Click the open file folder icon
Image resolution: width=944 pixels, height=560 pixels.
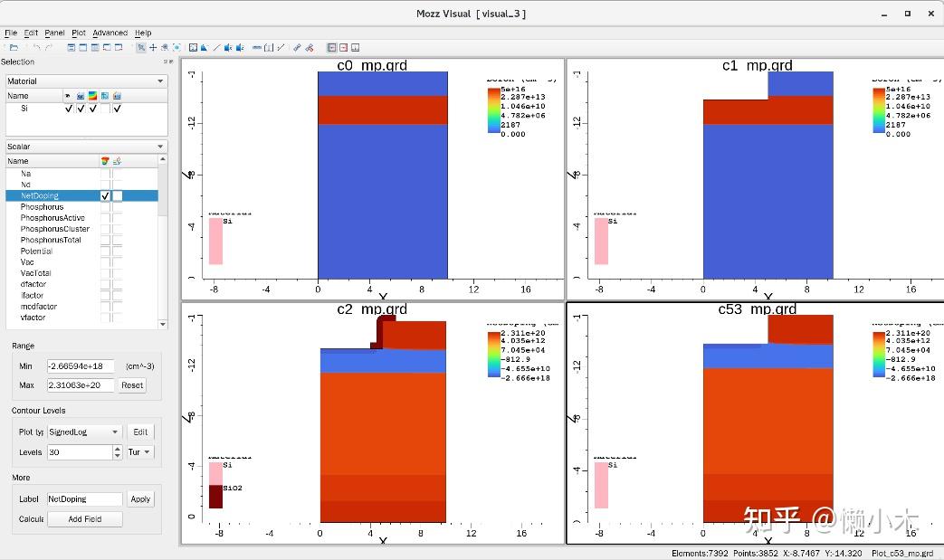coord(14,48)
